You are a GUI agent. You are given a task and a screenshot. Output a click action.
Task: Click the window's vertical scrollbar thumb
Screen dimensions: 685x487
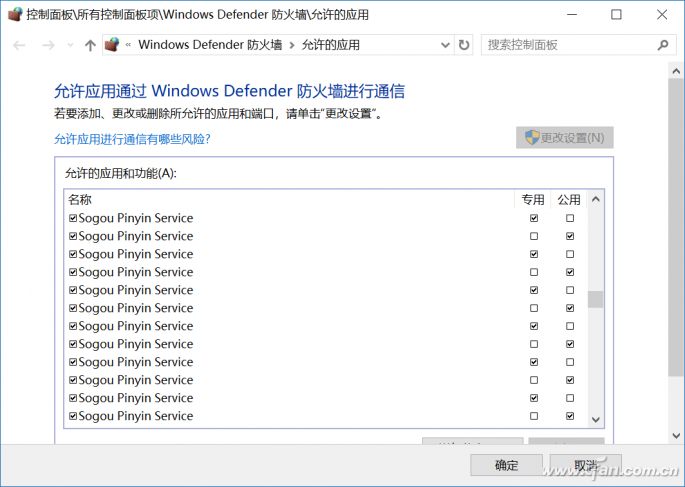(676, 227)
